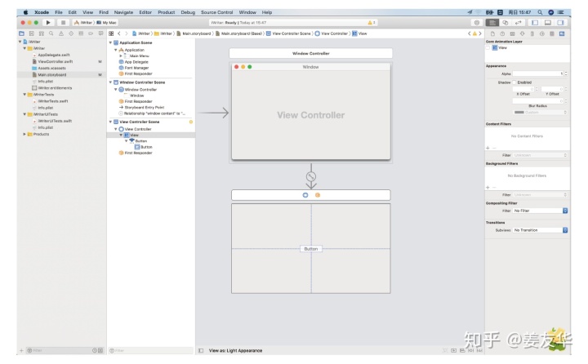The image size is (588, 364).
Task: Expand the Products folder
Action: click(24, 134)
